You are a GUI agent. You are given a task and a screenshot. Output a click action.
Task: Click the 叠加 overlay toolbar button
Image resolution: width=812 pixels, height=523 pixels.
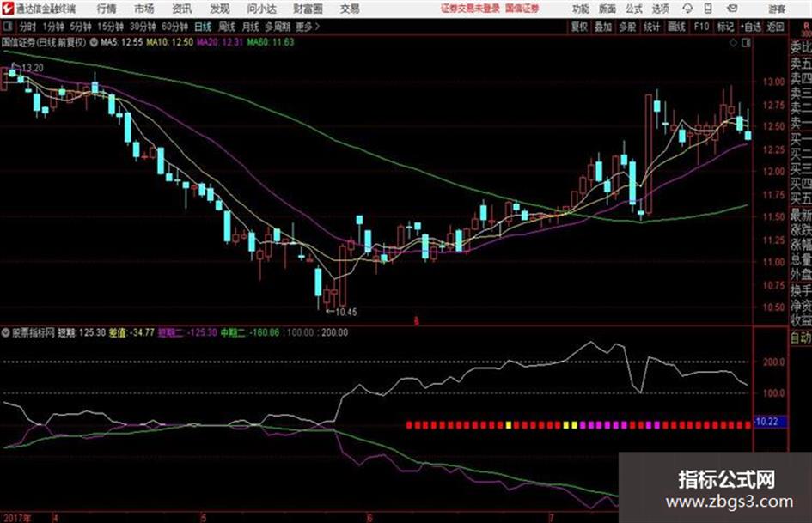[x=603, y=27]
